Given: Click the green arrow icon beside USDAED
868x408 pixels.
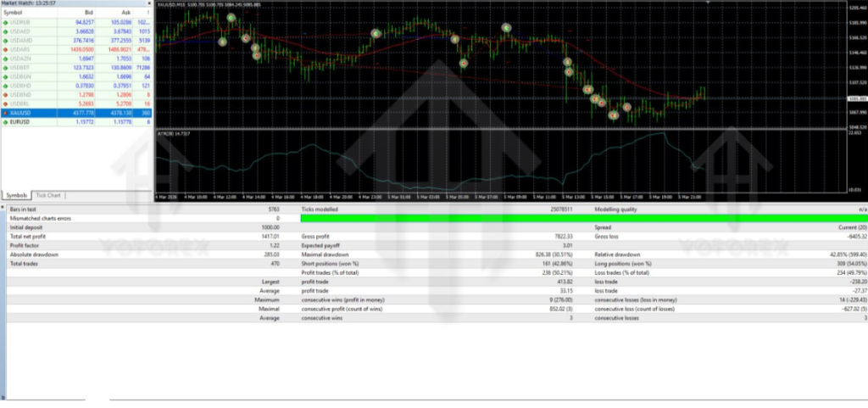Looking at the screenshot, I should tap(6, 32).
